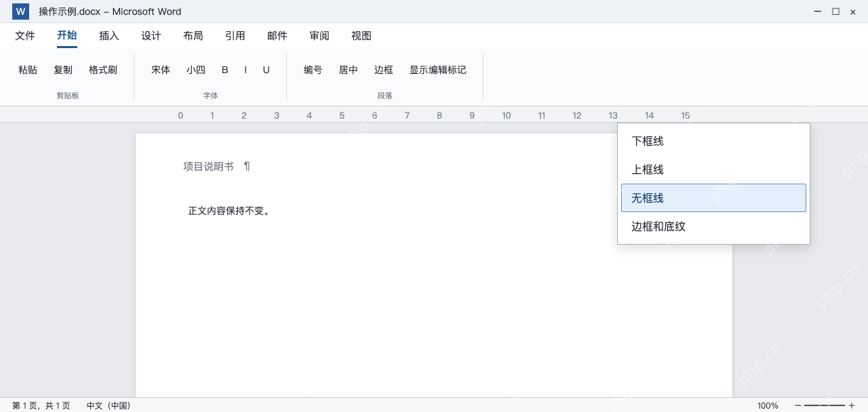
Task: Click the 第 1 页，共 1 页 status entry
Action: tap(41, 405)
